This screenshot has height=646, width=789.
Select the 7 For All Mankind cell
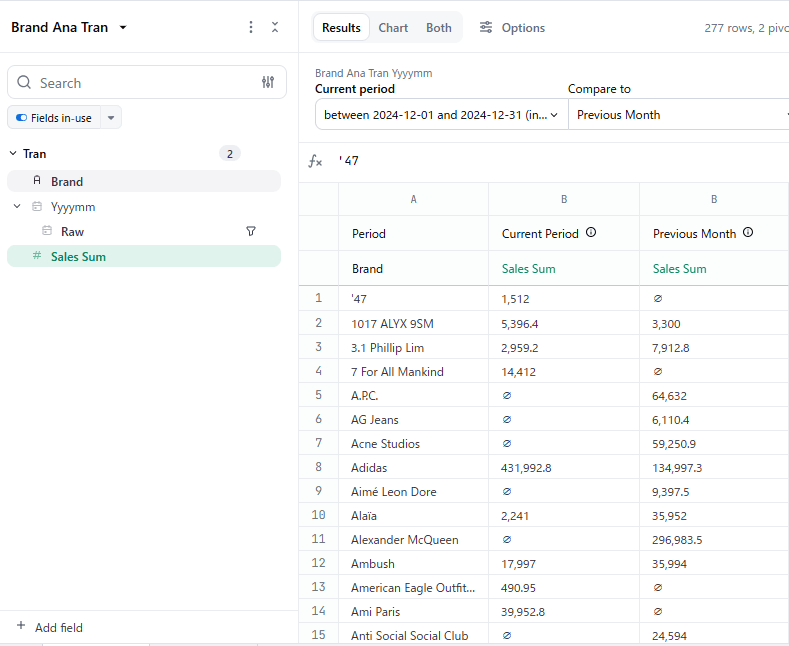pyautogui.click(x=413, y=372)
